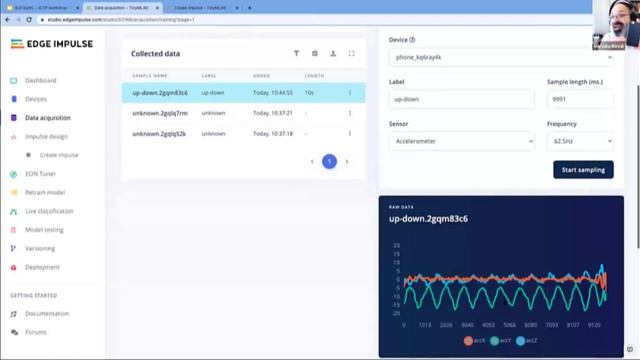Toggle accX series in chart legend

tap(474, 341)
